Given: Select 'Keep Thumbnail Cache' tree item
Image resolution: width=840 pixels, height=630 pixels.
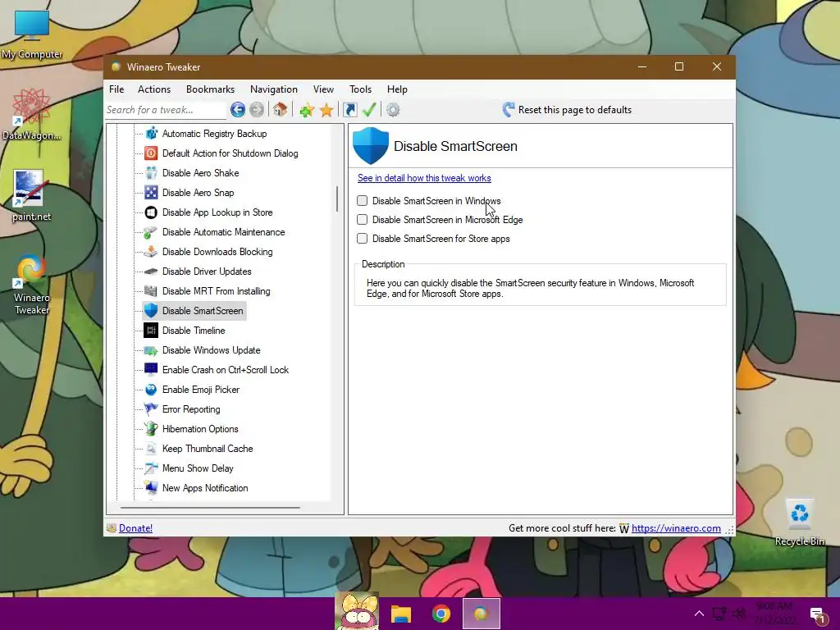Looking at the screenshot, I should coord(208,449).
